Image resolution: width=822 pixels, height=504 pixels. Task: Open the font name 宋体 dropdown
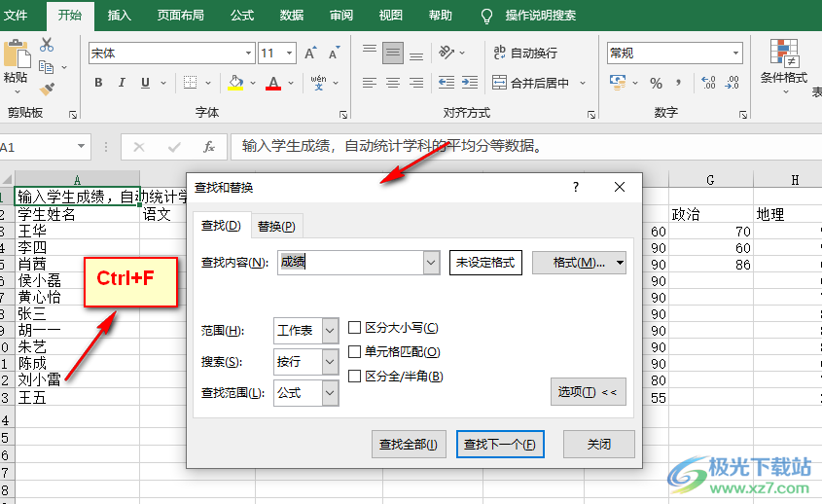(x=248, y=53)
